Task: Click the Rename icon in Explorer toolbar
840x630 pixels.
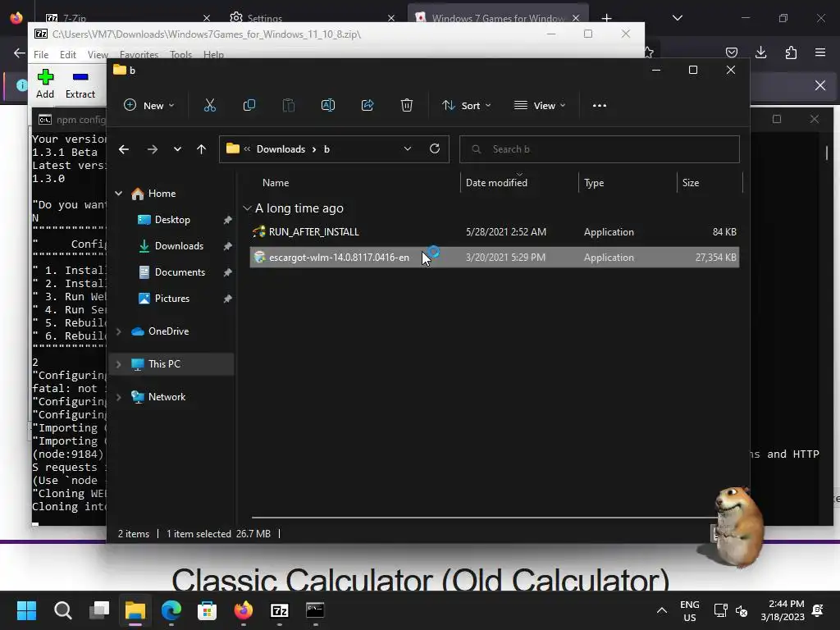Action: coord(328,106)
